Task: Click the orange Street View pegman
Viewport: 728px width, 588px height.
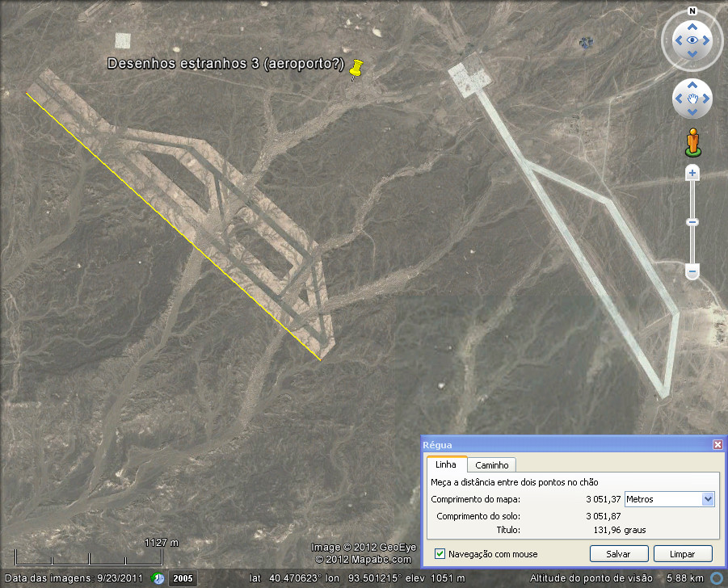Action: 692,141
